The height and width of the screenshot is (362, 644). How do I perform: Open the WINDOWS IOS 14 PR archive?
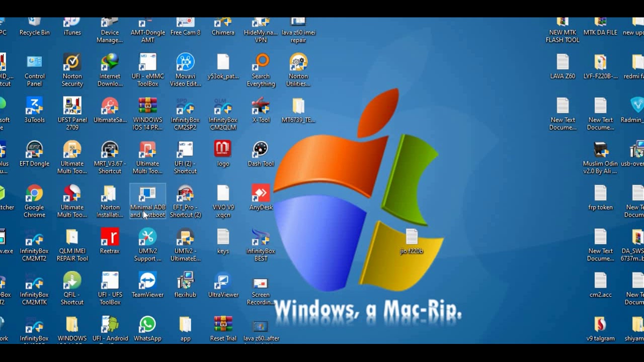pos(147,114)
